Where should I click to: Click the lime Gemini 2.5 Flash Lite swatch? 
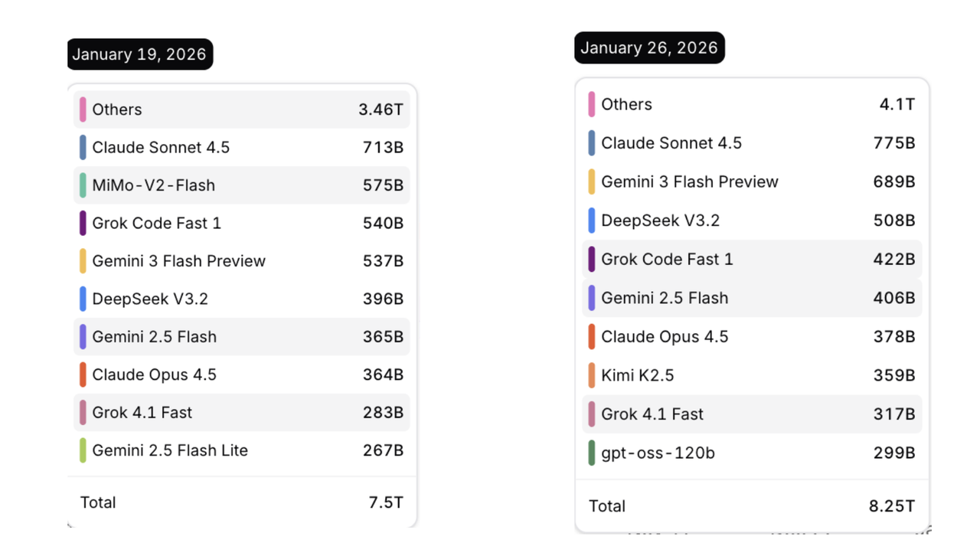[83, 450]
